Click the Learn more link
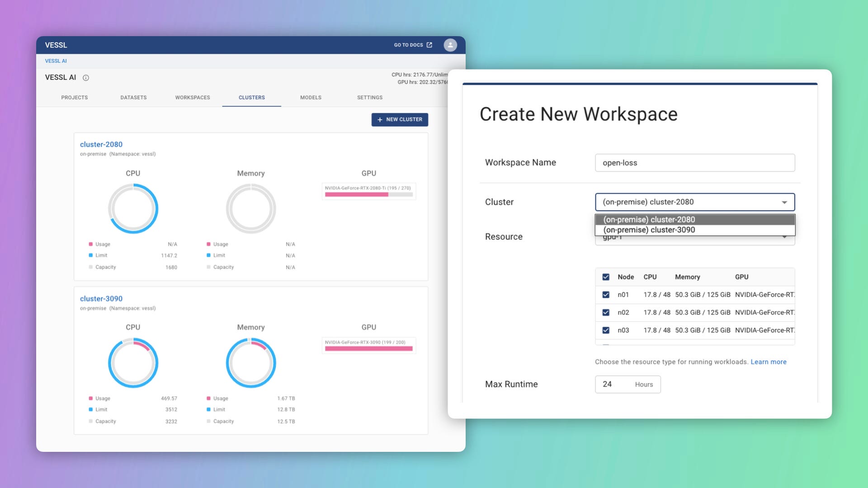The width and height of the screenshot is (868, 488). point(769,362)
